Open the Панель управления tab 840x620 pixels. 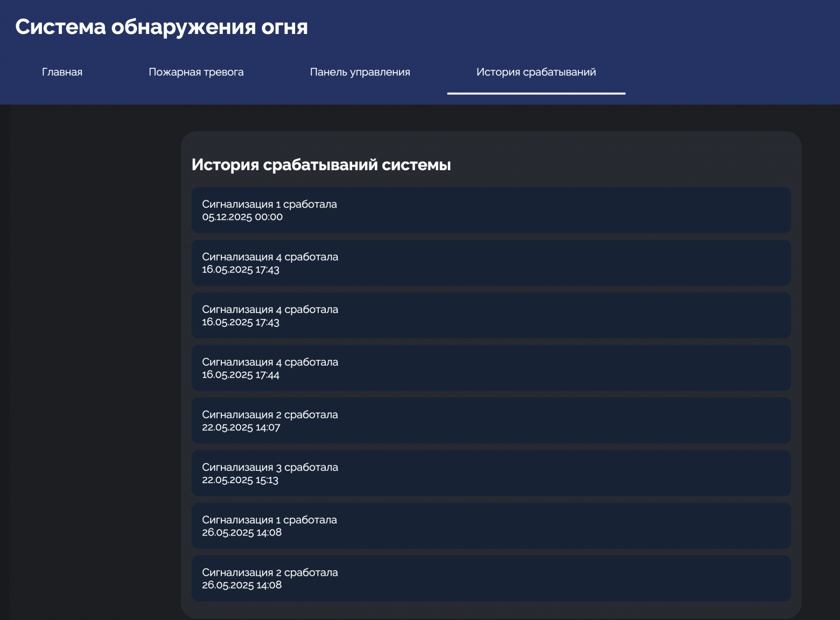[x=360, y=72]
